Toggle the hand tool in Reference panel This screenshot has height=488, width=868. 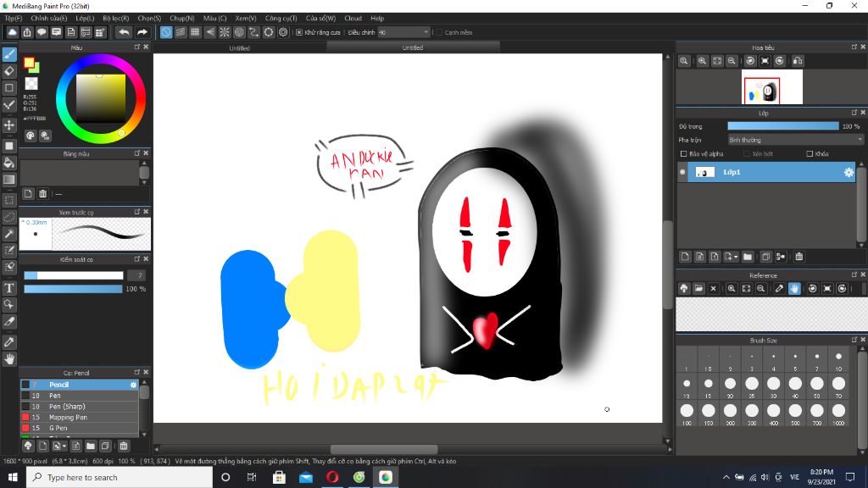[x=794, y=289]
